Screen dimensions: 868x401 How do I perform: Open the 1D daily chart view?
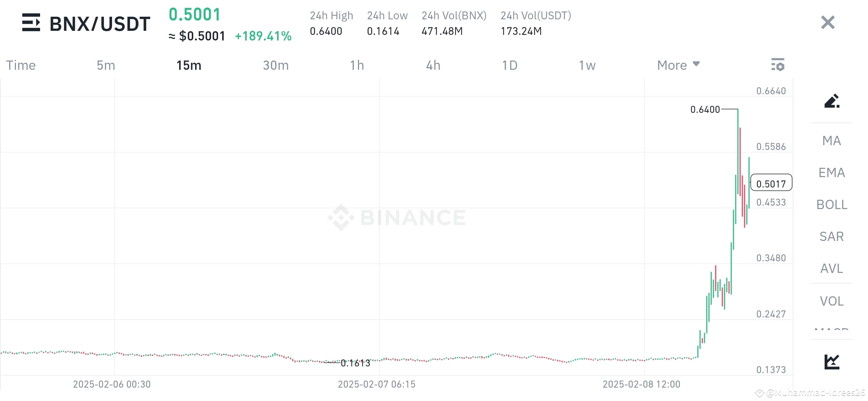[510, 65]
